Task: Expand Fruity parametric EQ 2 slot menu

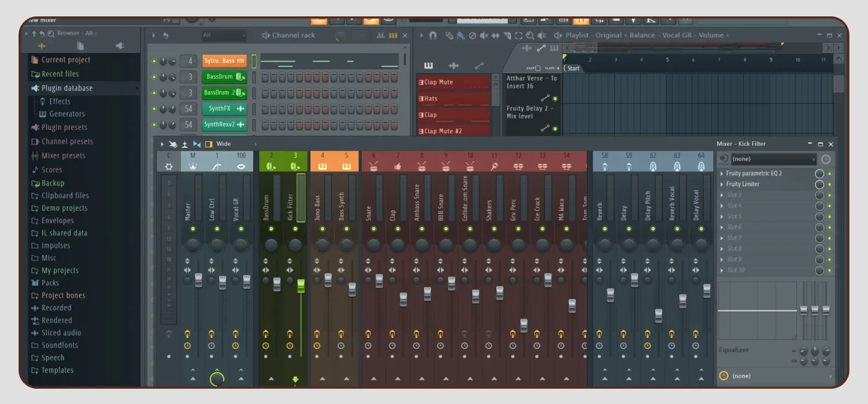Action: (722, 174)
